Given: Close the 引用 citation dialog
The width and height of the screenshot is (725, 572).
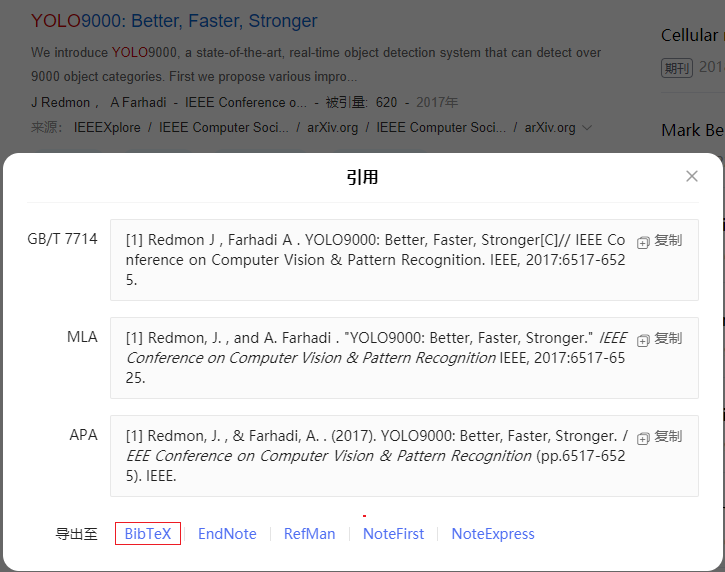Looking at the screenshot, I should (x=692, y=176).
